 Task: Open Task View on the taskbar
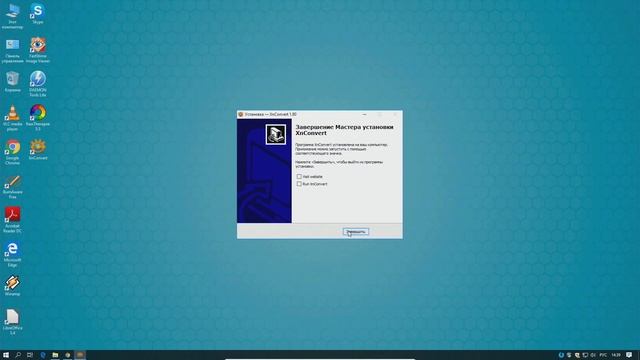pyautogui.click(x=30, y=355)
